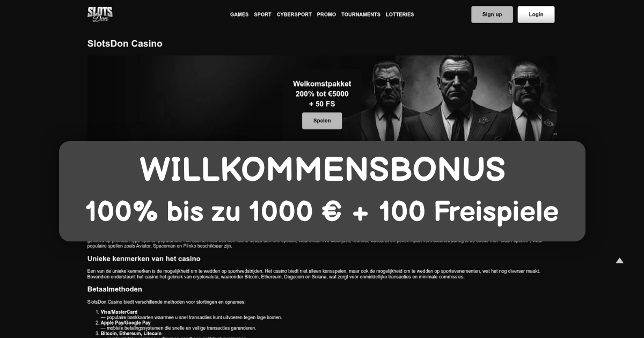Click the scroll-to-top arrow icon
This screenshot has height=338, width=644.
pyautogui.click(x=619, y=261)
